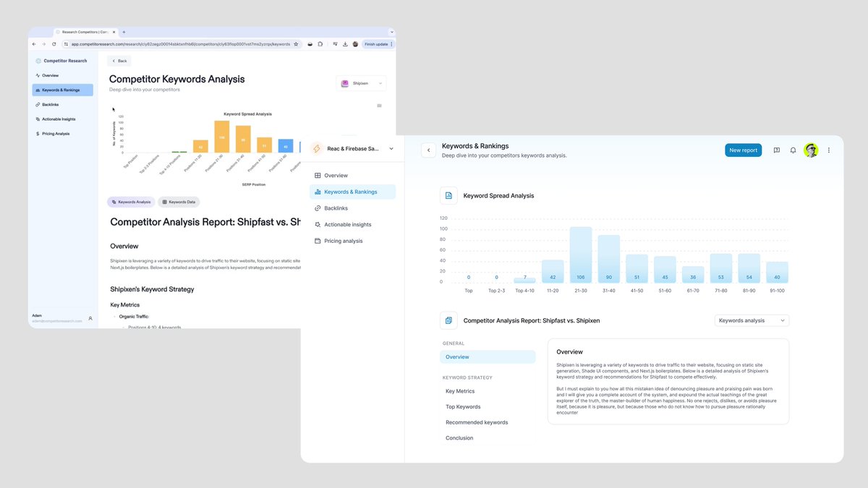Viewport: 868px width, 488px height.
Task: Open Overview in the front sidebar
Action: pos(352,176)
